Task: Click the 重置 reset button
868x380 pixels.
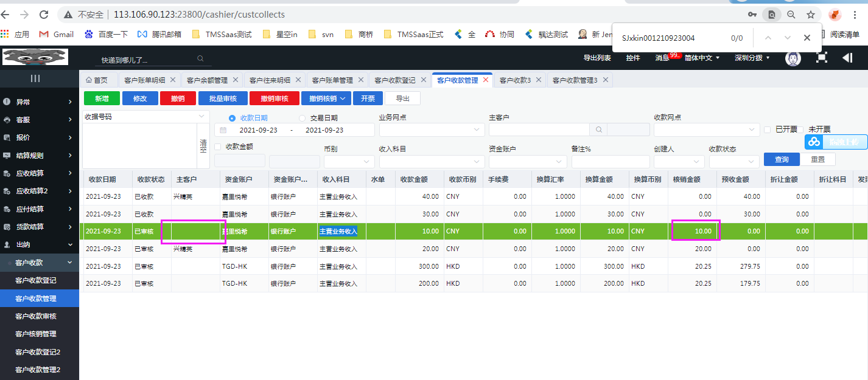Action: pyautogui.click(x=817, y=159)
